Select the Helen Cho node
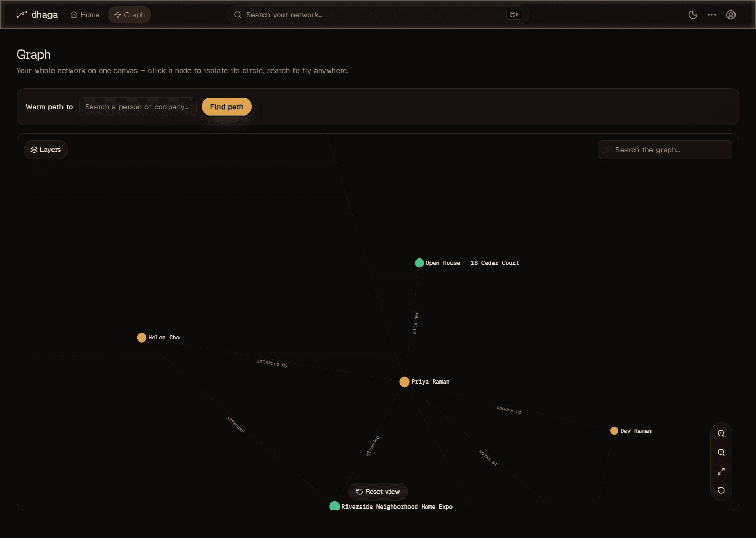The width and height of the screenshot is (756, 538). [x=142, y=337]
